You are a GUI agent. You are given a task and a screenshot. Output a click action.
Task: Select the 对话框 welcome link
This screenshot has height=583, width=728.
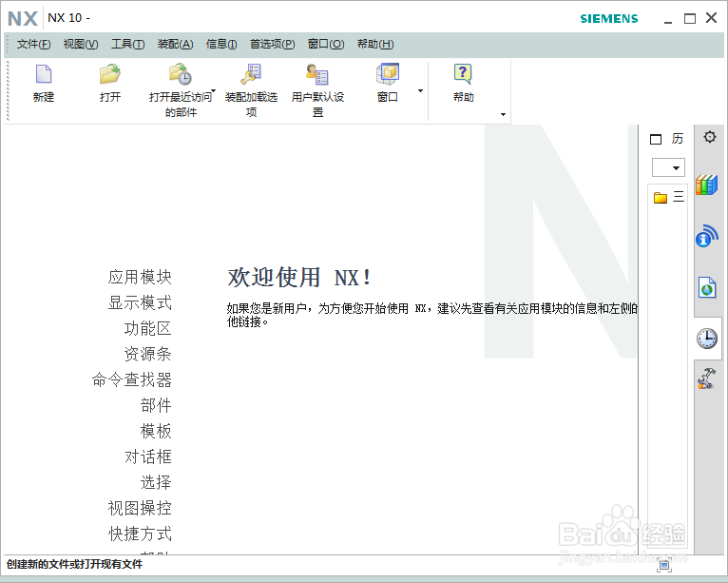pyautogui.click(x=147, y=457)
